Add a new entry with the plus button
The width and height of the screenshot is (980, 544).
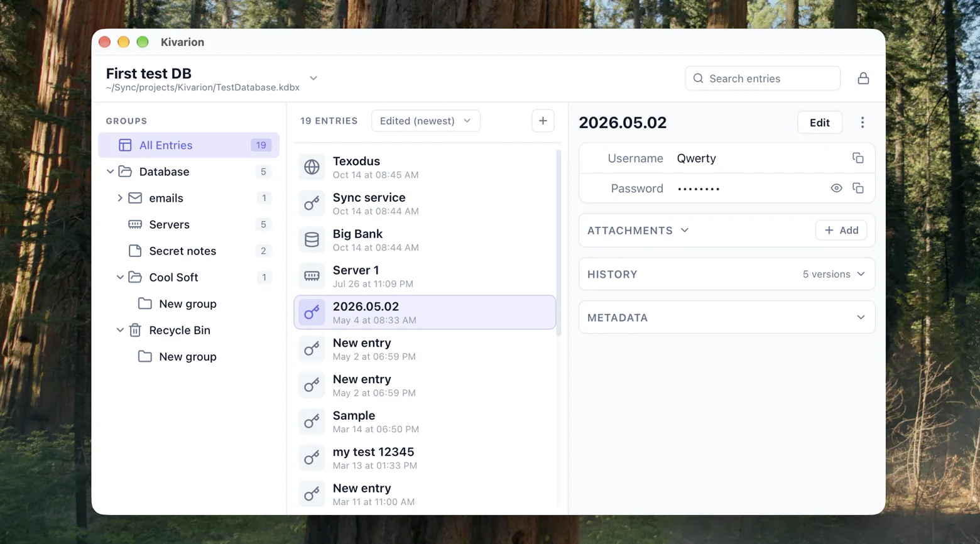pyautogui.click(x=543, y=121)
